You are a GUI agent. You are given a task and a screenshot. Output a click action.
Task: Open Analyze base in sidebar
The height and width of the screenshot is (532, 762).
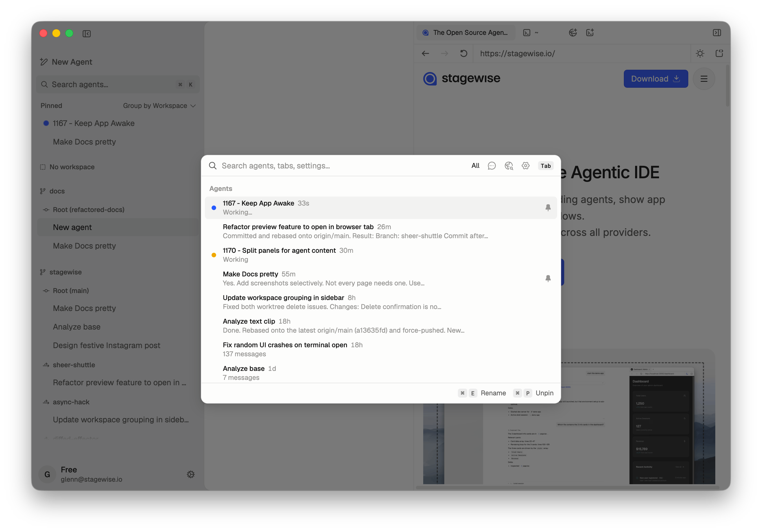click(x=118, y=327)
